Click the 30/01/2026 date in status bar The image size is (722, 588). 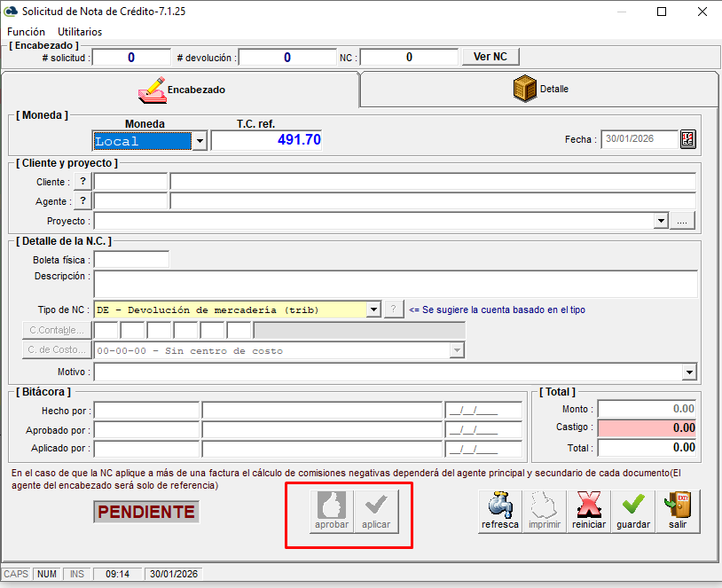pos(174,574)
